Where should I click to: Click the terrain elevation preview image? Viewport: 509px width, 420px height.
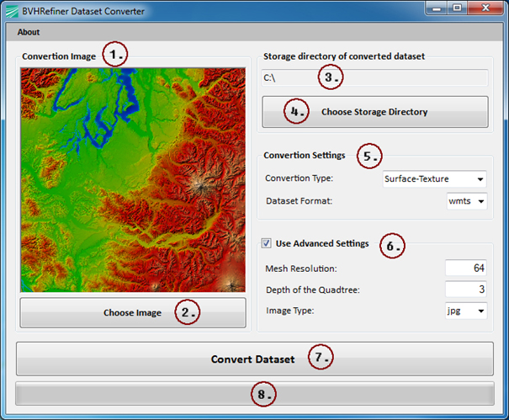[133, 179]
